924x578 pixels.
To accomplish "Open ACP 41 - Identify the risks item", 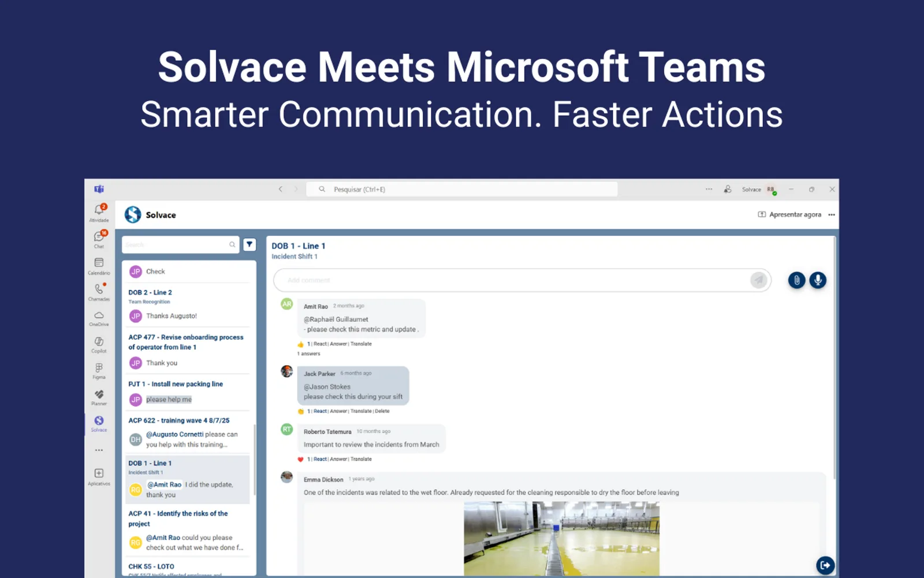I will pyautogui.click(x=189, y=530).
